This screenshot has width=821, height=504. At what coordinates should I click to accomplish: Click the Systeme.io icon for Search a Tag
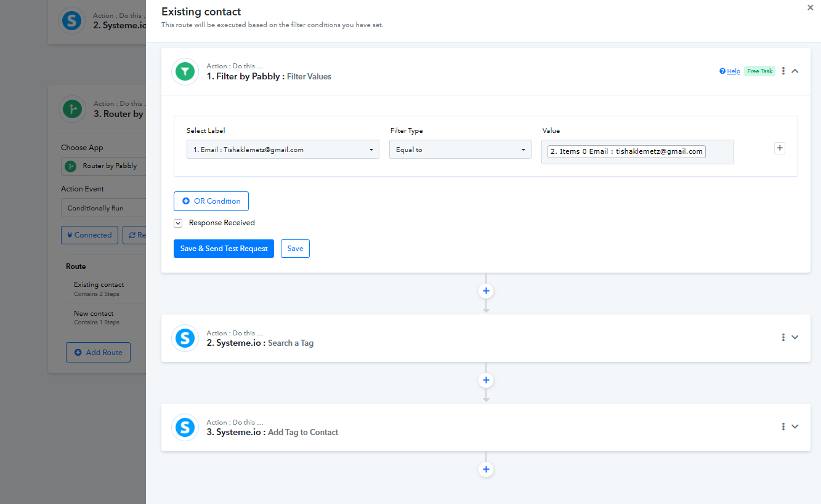tap(185, 338)
